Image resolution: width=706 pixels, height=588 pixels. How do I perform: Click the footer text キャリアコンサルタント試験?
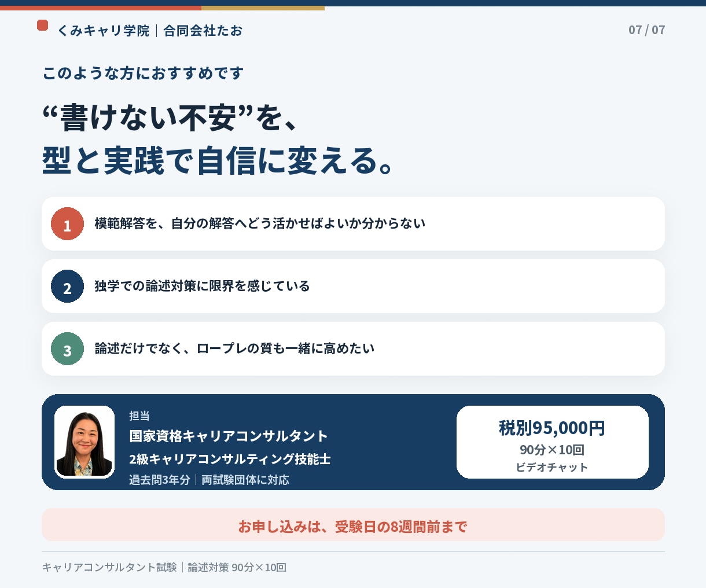point(109,567)
